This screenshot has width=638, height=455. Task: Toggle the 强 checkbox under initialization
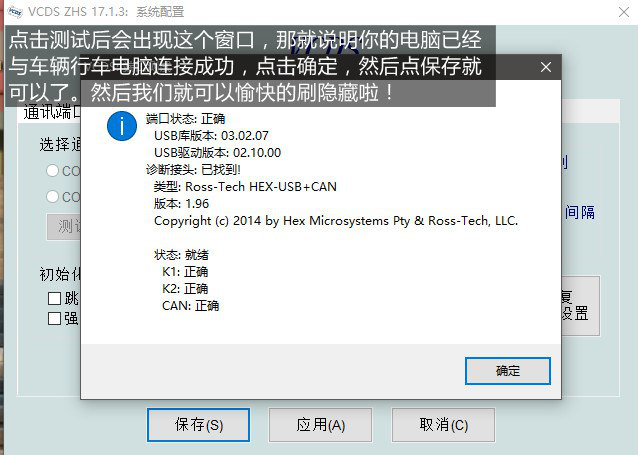(x=54, y=318)
